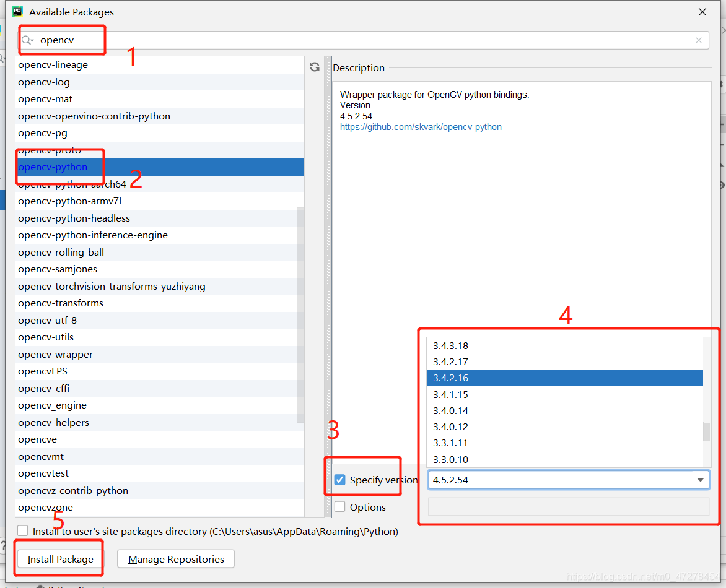Select version 3.4.2.17 in the list
This screenshot has width=726, height=588.
pyautogui.click(x=565, y=362)
